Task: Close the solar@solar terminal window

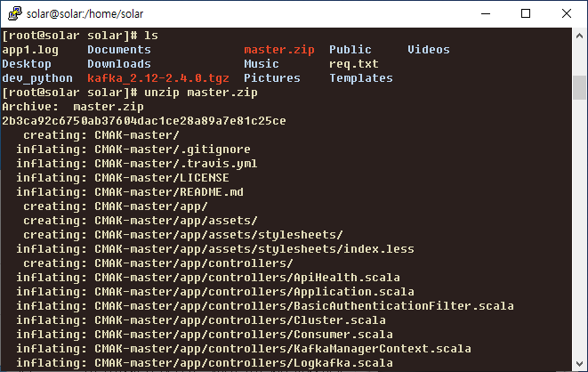Action: pos(567,14)
